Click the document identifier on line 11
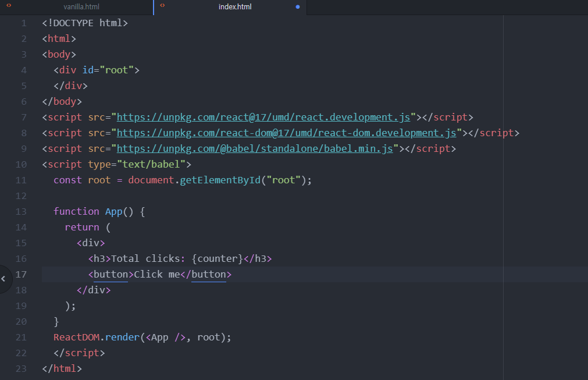Viewport: 588px width, 380px height. click(x=151, y=180)
